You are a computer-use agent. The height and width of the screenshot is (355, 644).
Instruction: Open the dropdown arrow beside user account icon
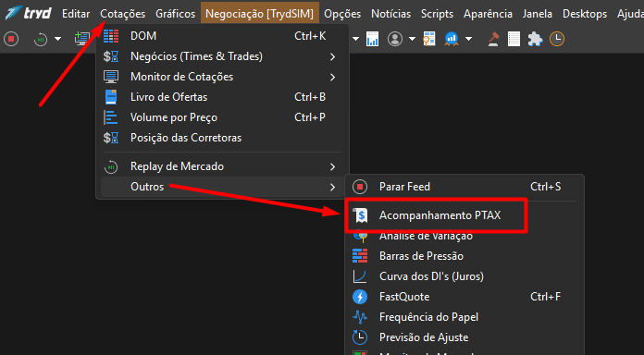[412, 39]
